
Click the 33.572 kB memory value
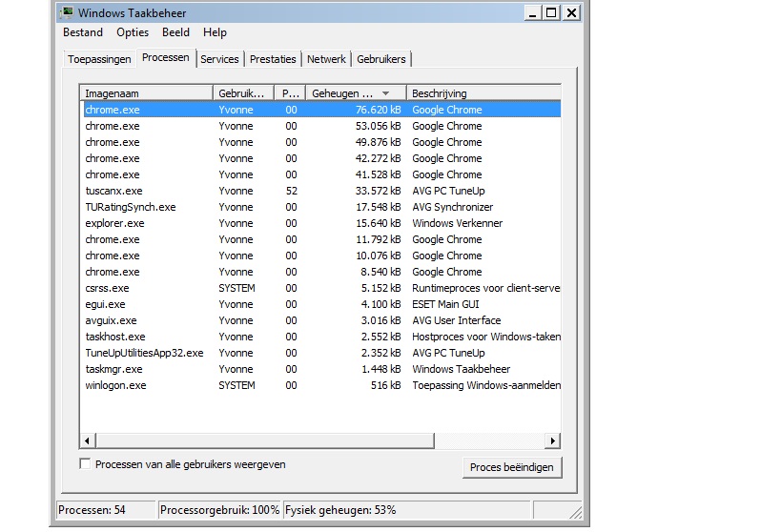click(378, 191)
